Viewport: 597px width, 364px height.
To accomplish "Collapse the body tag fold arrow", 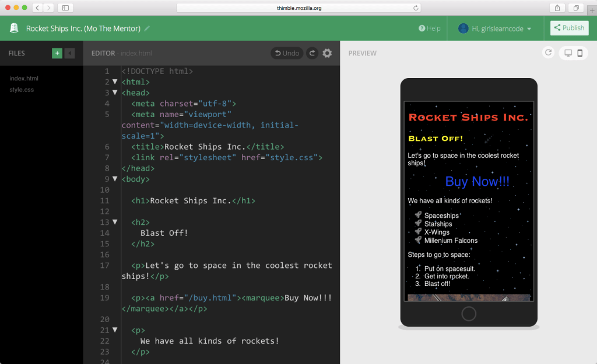I will point(115,179).
